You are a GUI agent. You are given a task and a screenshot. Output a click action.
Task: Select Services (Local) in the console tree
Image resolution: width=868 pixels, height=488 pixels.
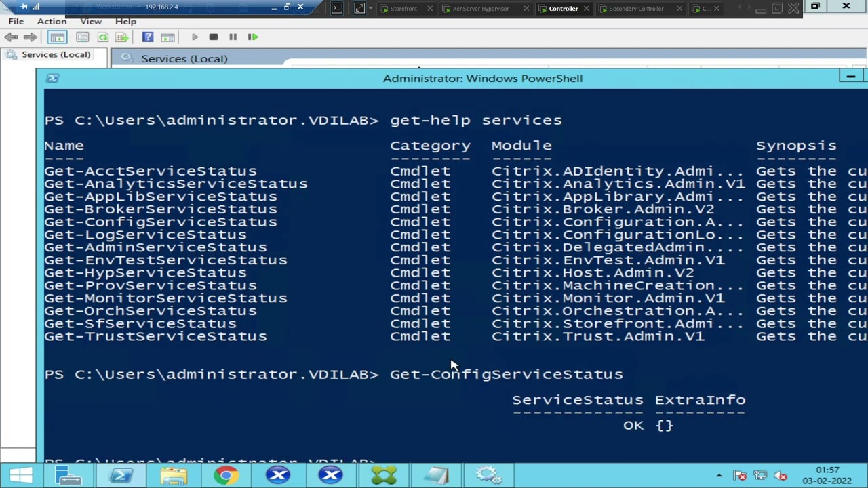pyautogui.click(x=56, y=54)
